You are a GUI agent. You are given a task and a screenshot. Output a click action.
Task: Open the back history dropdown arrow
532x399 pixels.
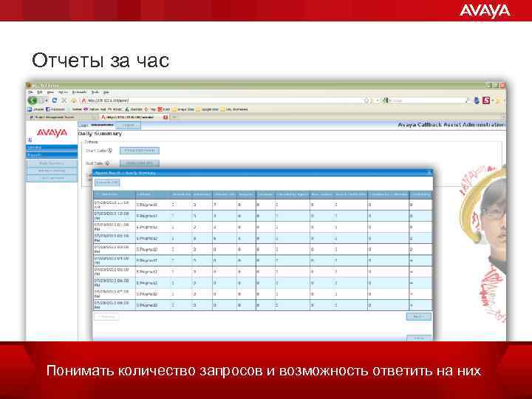(46, 100)
